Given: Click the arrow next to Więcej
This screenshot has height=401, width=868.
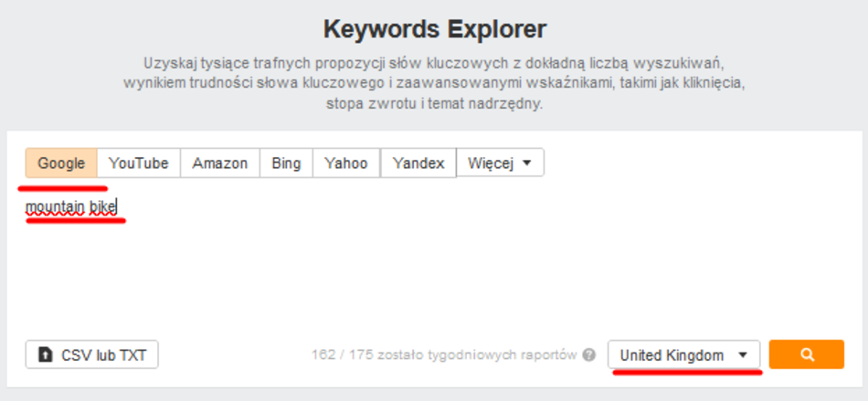Looking at the screenshot, I should pos(526,164).
